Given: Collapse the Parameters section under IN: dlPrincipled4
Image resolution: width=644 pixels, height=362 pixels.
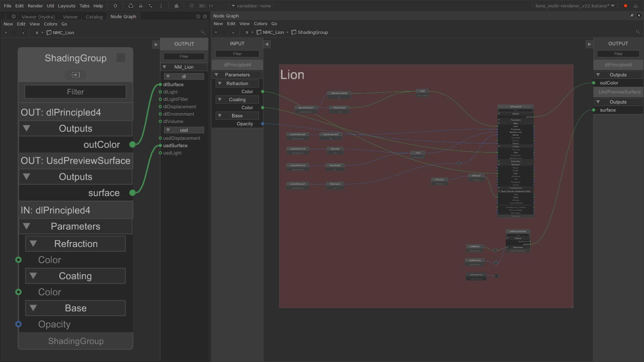Looking at the screenshot, I should (26, 226).
